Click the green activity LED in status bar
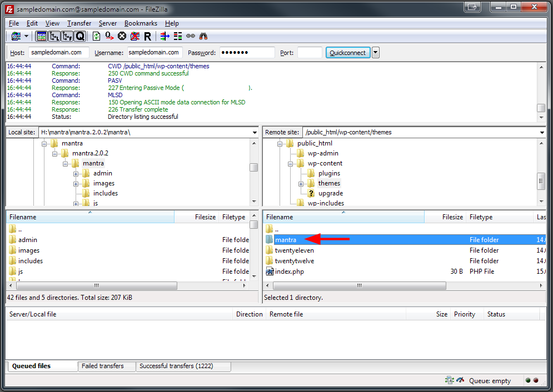The image size is (553, 392). click(x=528, y=380)
